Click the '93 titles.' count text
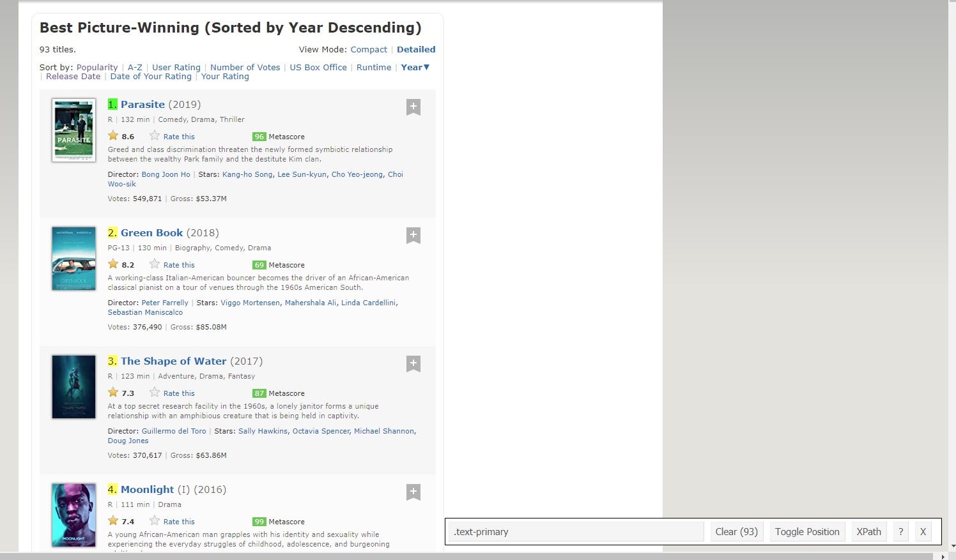The height and width of the screenshot is (560, 956). click(58, 49)
